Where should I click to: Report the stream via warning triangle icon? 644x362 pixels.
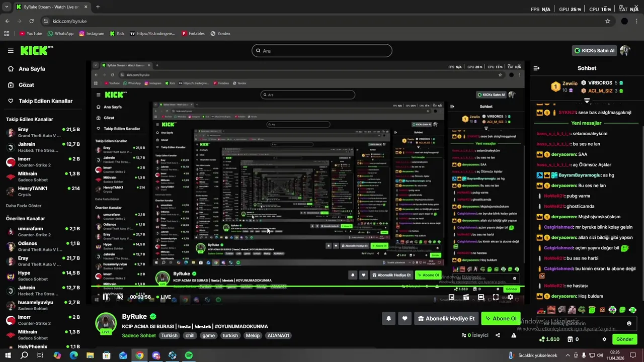point(514,335)
